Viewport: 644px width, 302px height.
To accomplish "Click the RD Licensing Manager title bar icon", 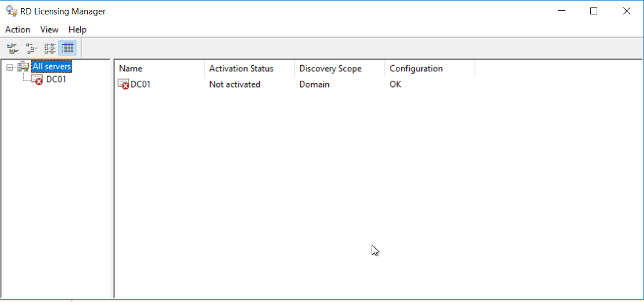I will pyautogui.click(x=11, y=11).
